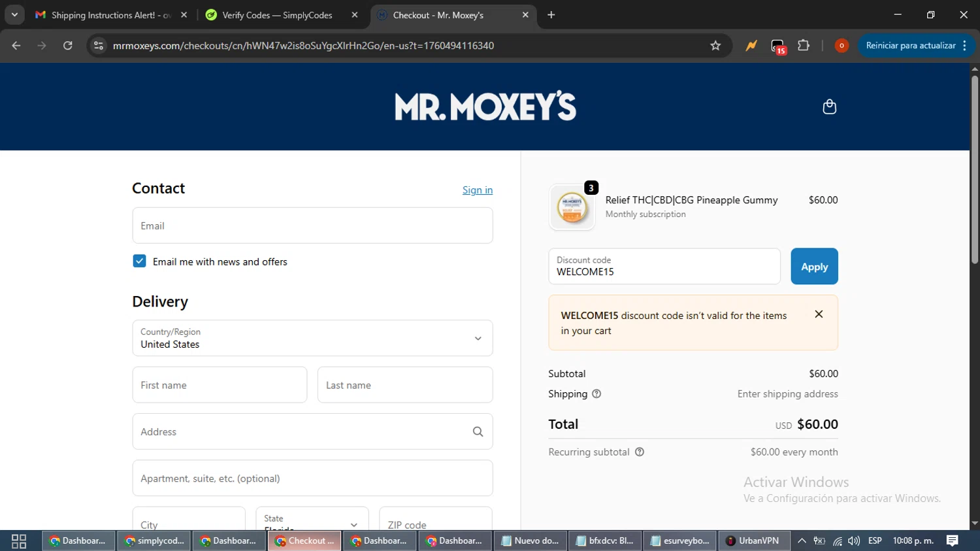Open the browser extensions puzzle icon
980x551 pixels.
pyautogui.click(x=804, y=45)
